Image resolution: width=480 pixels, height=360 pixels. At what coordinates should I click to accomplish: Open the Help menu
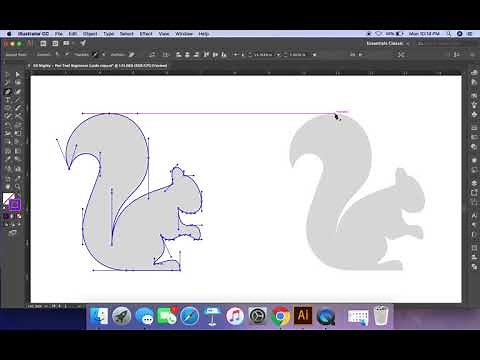pos(204,34)
